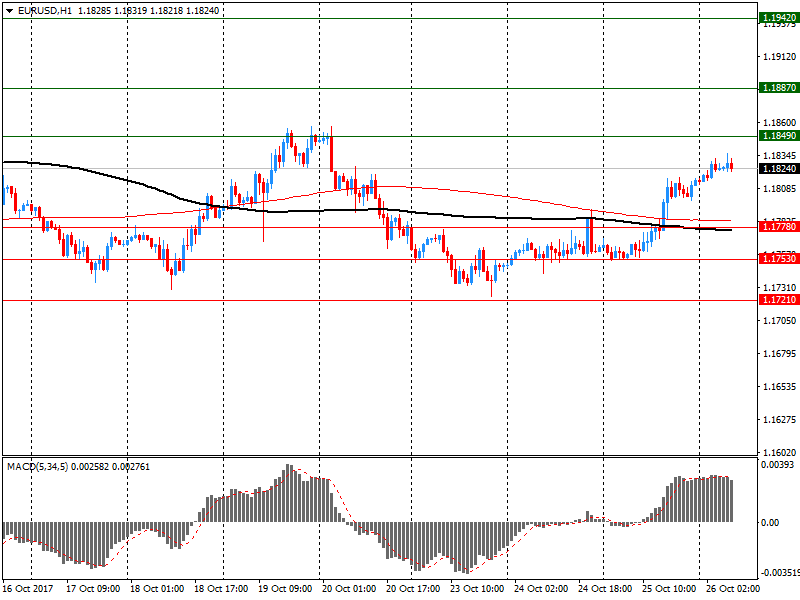Click the 1.18870 green price level label
Screen dimensions: 800x600
(x=779, y=88)
